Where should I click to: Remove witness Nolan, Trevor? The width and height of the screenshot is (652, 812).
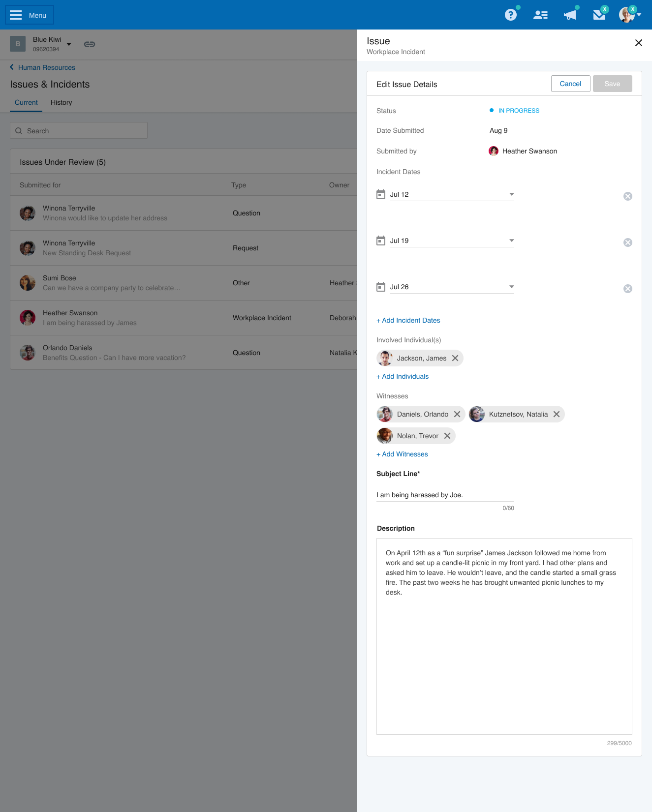click(447, 436)
